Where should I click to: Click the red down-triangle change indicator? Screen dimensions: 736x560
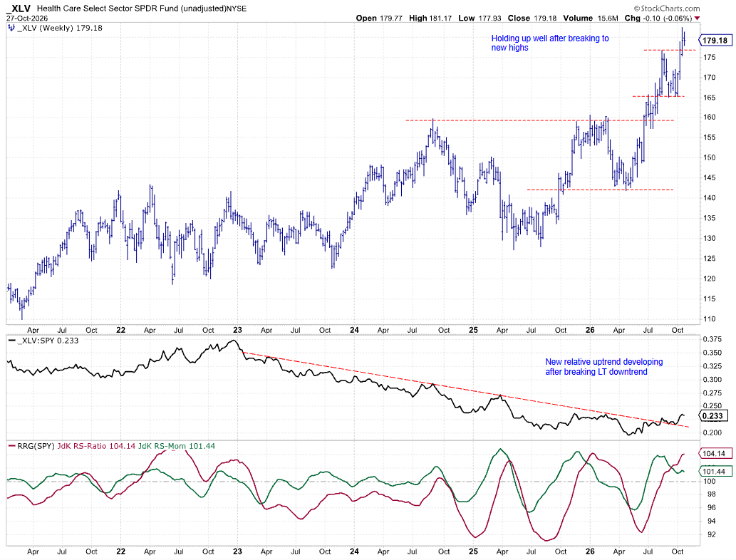coord(697,19)
